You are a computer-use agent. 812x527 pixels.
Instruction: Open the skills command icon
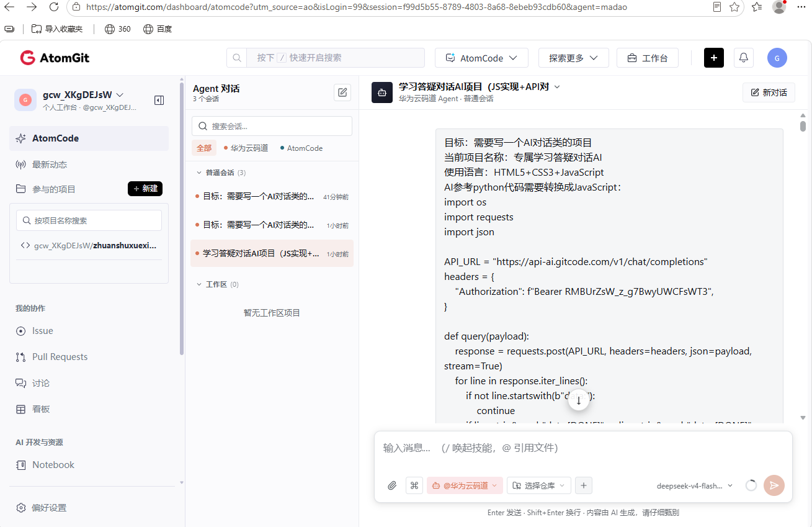(x=414, y=485)
